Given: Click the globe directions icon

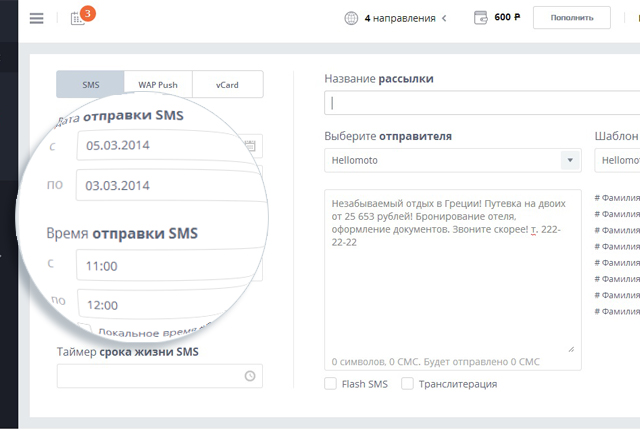Looking at the screenshot, I should 351,18.
